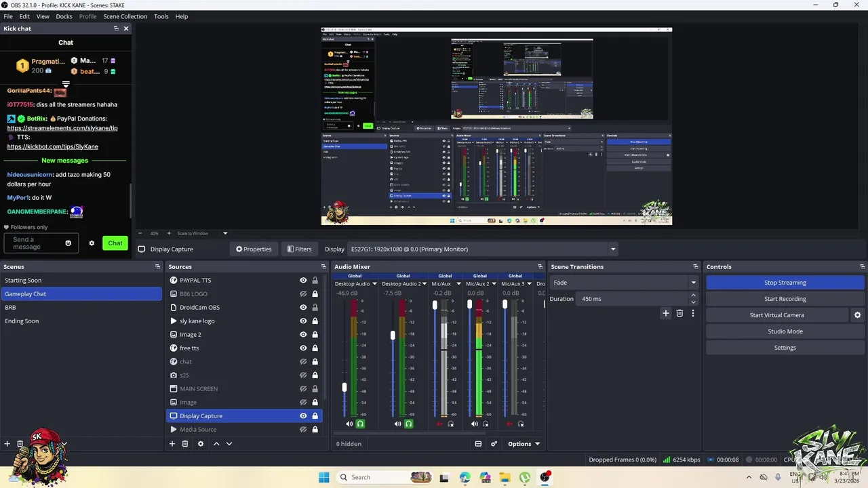Remove selected source with the trash icon
Image resolution: width=868 pixels, height=488 pixels.
point(185,444)
